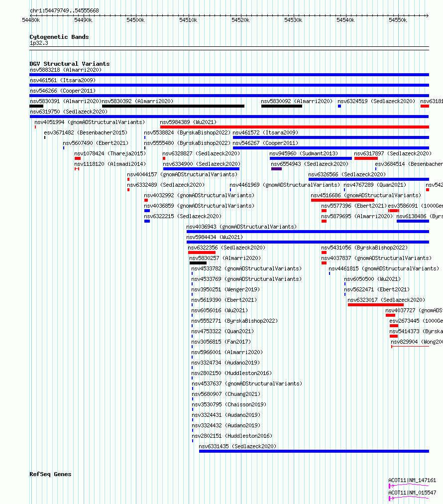
Task: Open nsv546266 (Cooper2011) variant label
Action: pos(63,91)
